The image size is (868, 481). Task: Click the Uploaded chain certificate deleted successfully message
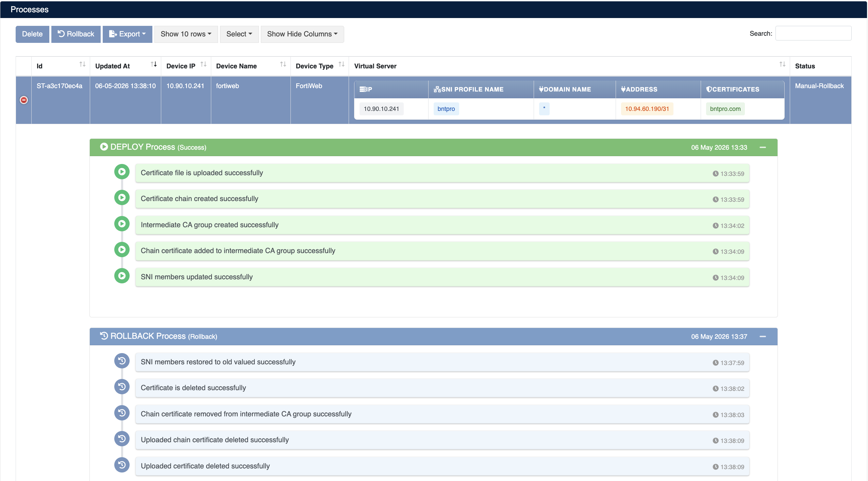click(x=215, y=440)
